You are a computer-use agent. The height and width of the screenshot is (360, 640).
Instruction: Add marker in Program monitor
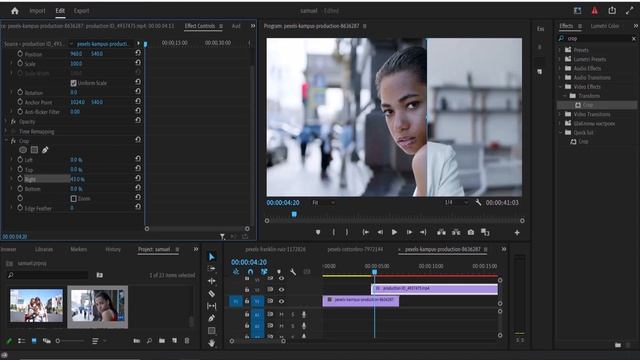[x=318, y=232]
